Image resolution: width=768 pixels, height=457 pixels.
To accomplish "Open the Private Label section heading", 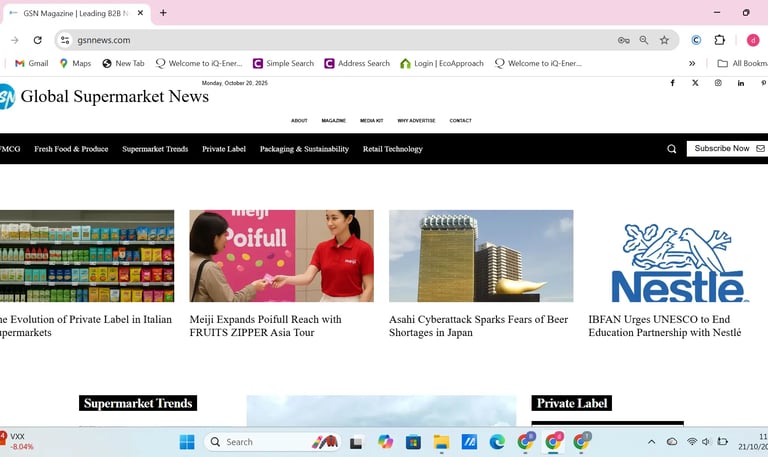I will [x=572, y=403].
